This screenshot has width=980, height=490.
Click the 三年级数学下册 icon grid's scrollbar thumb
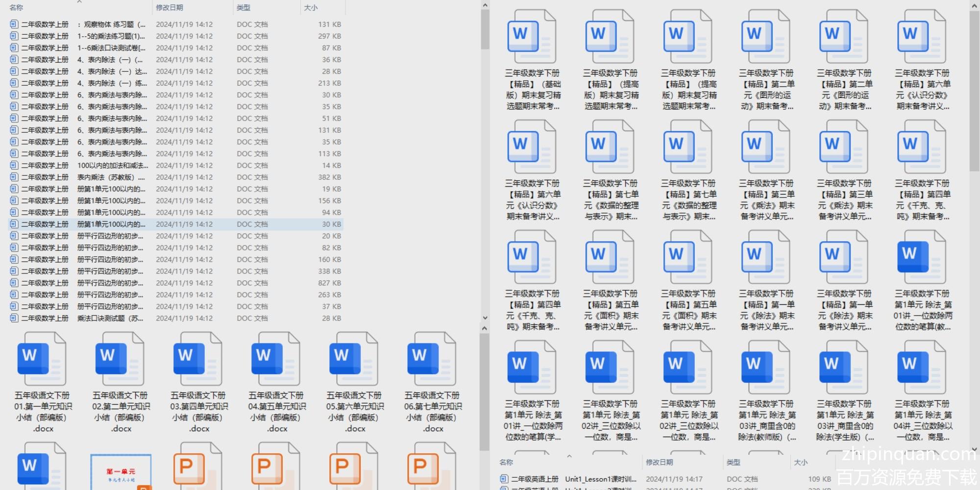pos(974,91)
